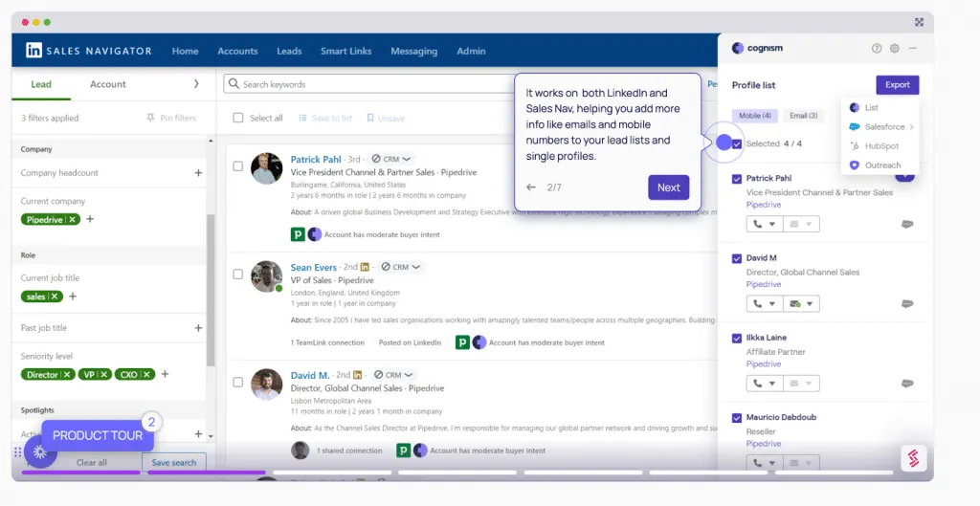The image size is (980, 506).
Task: Open Cognism help question-mark icon
Action: point(877,48)
